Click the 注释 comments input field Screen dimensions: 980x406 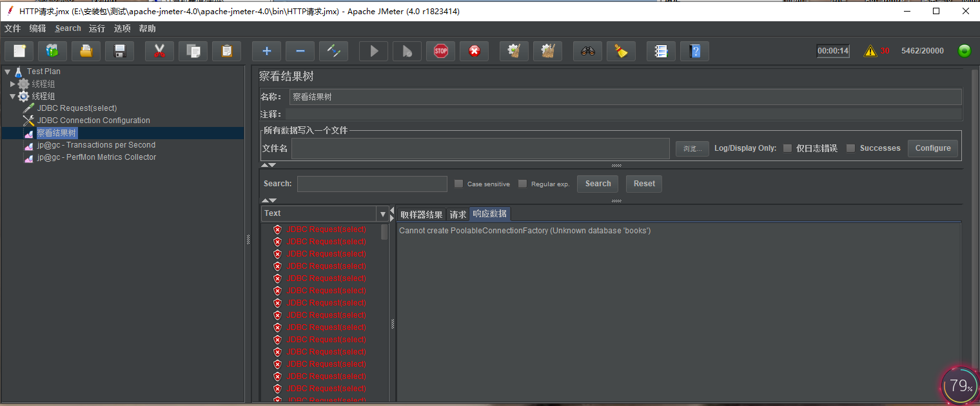tap(623, 114)
